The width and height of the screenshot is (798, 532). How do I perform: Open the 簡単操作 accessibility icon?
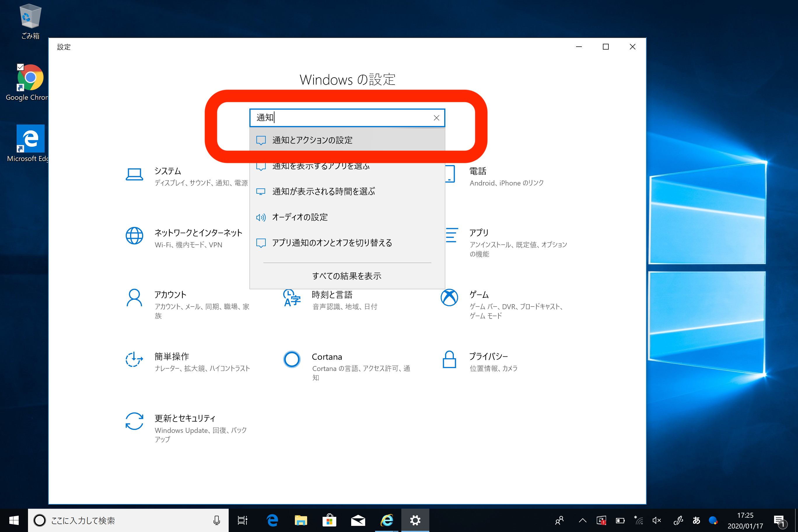pos(134,359)
